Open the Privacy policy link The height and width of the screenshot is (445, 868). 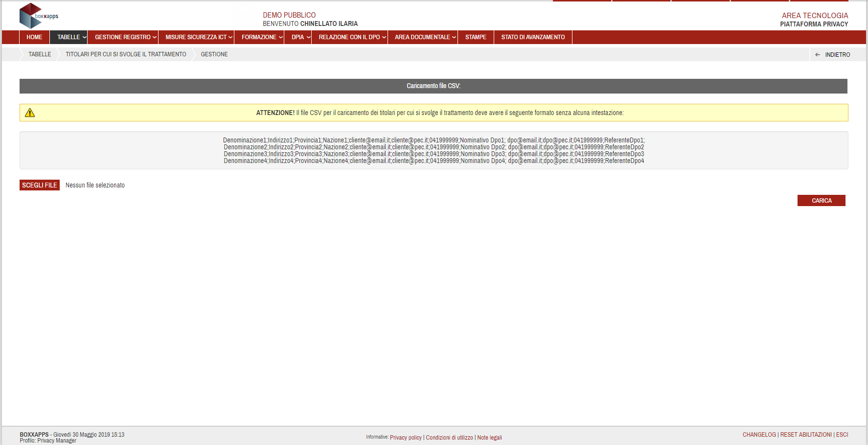[x=406, y=438]
